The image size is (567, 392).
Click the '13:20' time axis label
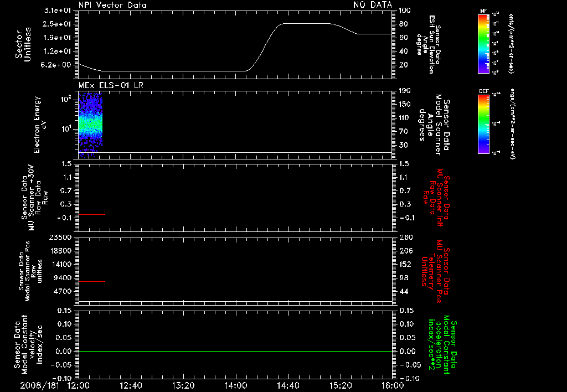(183, 385)
